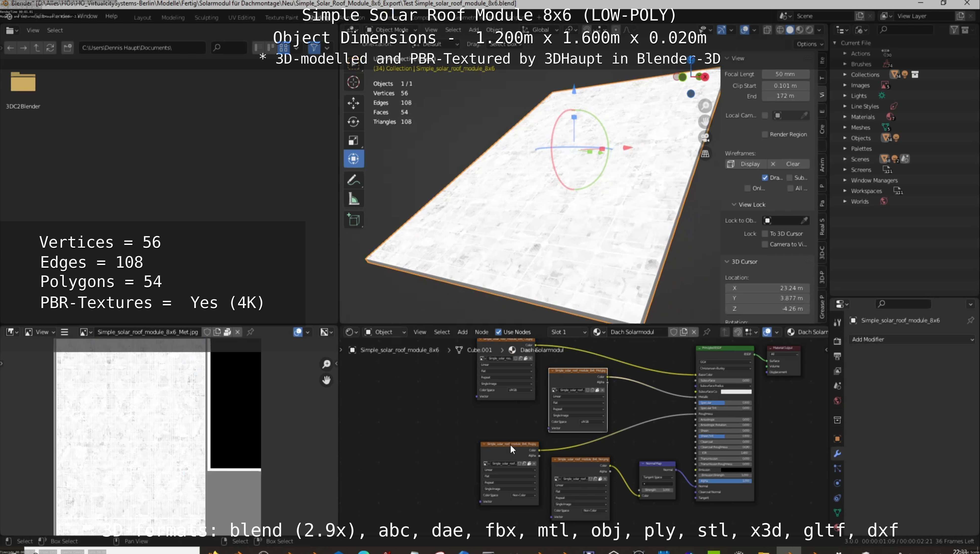
Task: Select the Scale tool icon
Action: click(x=353, y=140)
